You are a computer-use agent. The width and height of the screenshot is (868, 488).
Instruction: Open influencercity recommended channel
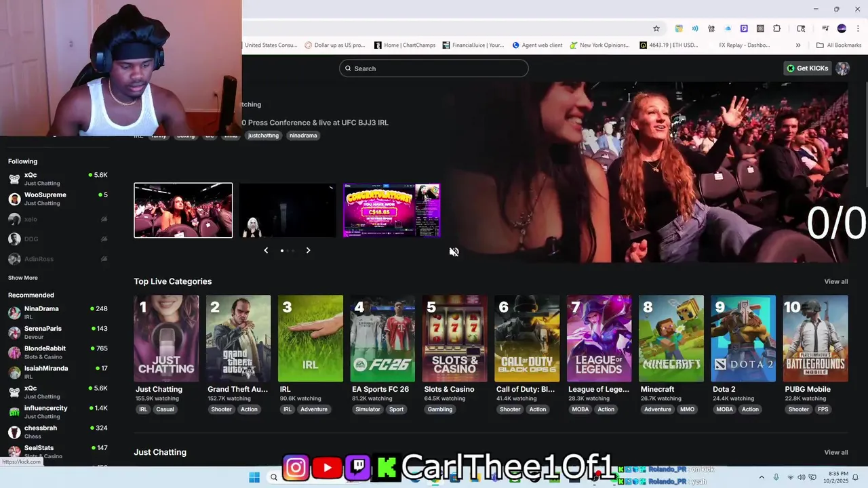pos(58,411)
